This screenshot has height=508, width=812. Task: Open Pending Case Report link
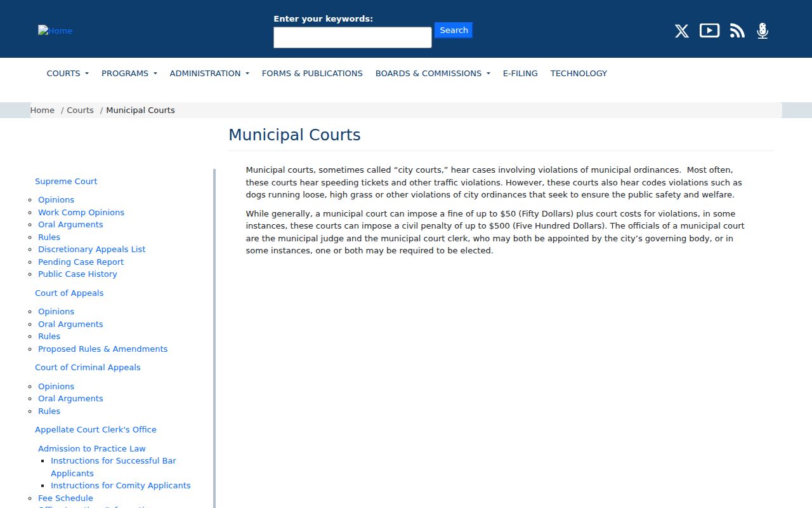(81, 262)
